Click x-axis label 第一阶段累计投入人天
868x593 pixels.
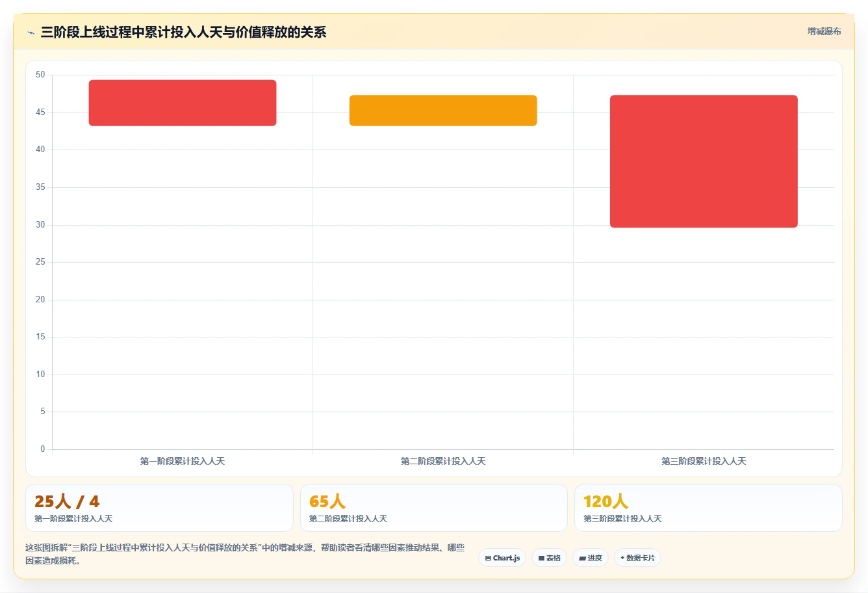pos(183,461)
